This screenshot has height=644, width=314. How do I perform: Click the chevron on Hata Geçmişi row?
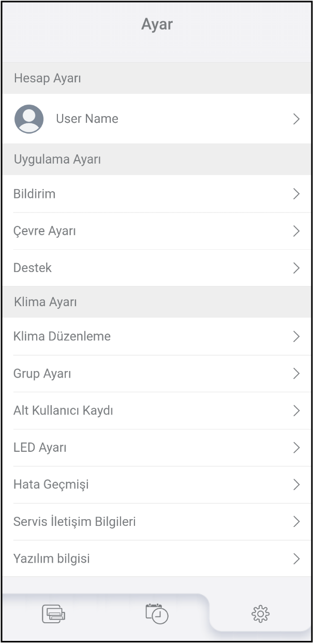point(296,484)
